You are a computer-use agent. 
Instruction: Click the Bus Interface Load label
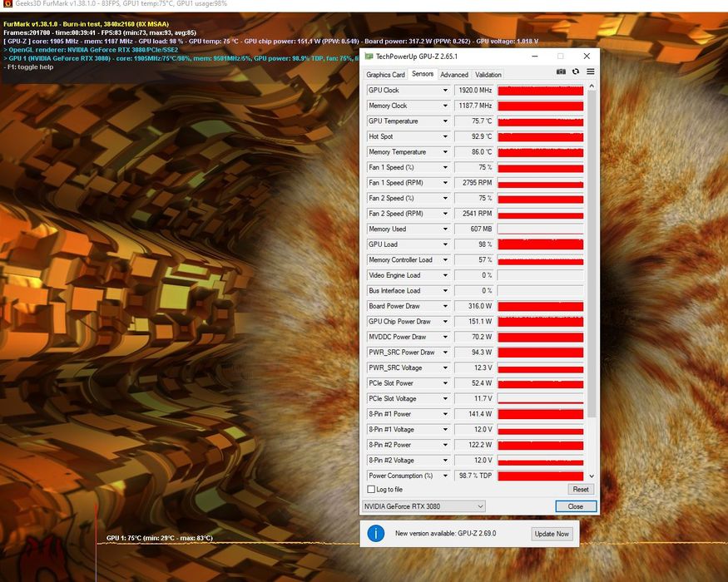click(394, 290)
